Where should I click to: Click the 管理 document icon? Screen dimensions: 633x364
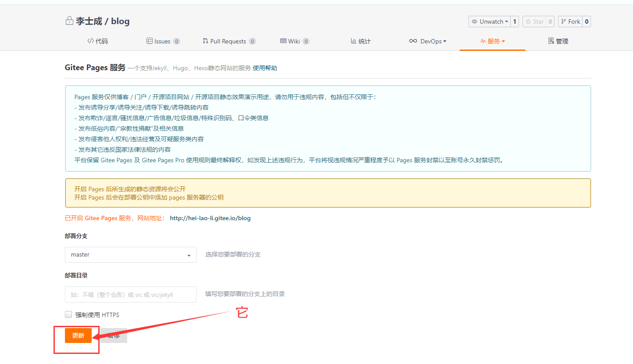point(551,41)
